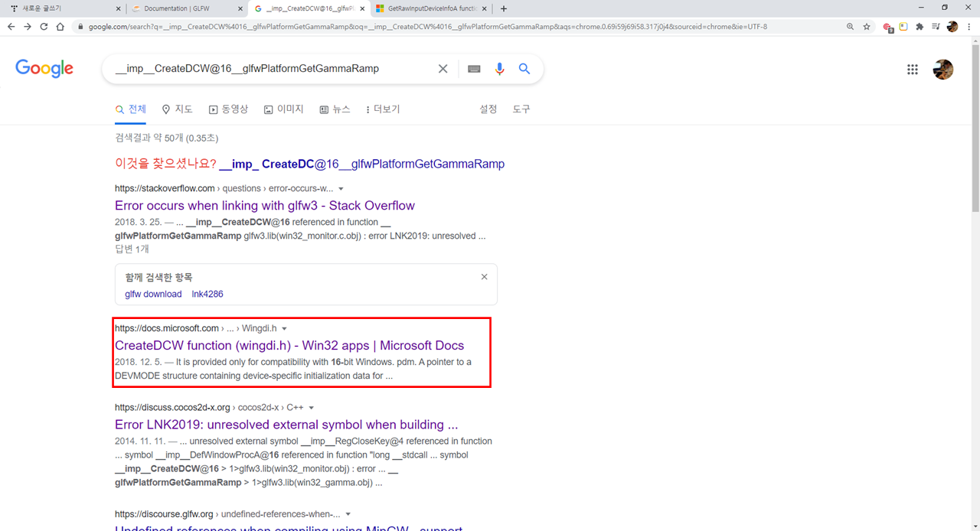The width and height of the screenshot is (980, 531).
Task: Expand the docs.microsoft.com result options arrow
Action: (x=285, y=329)
